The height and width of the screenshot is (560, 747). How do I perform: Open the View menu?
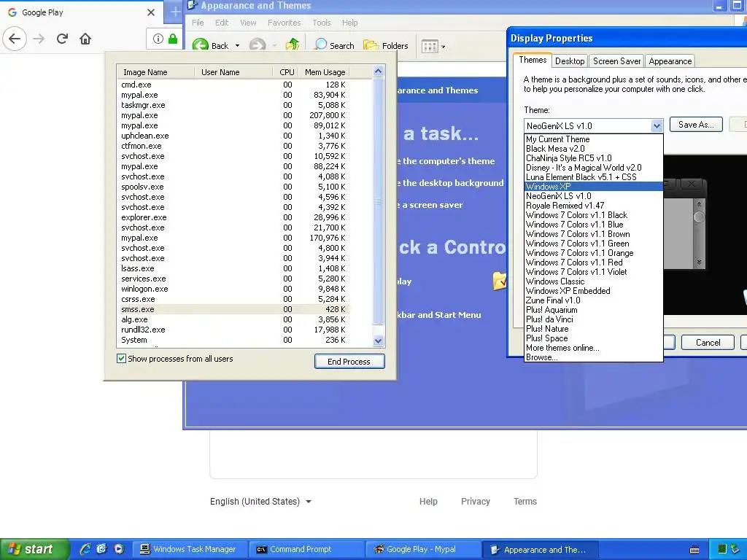click(248, 23)
